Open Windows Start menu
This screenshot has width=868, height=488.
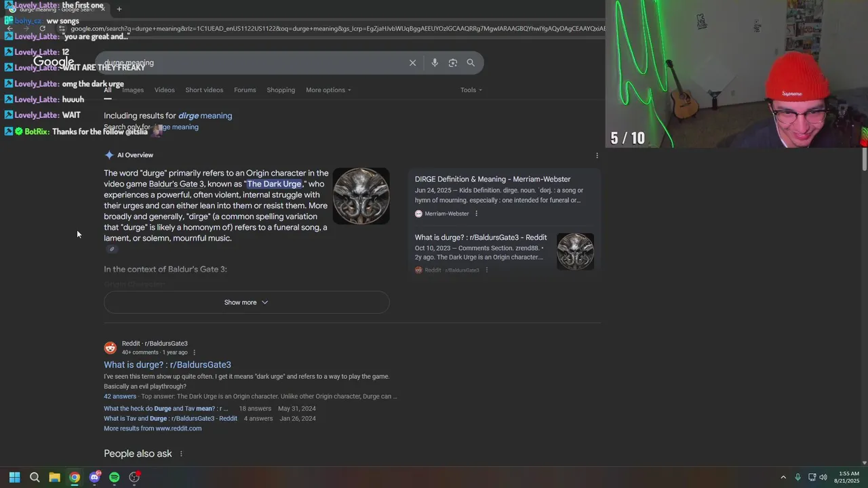[x=14, y=477]
